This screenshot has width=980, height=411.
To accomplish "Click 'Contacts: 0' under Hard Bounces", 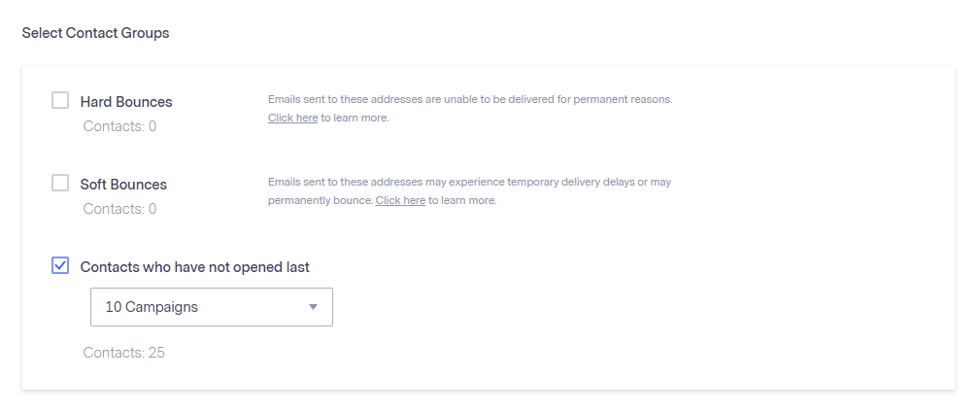I will (119, 126).
